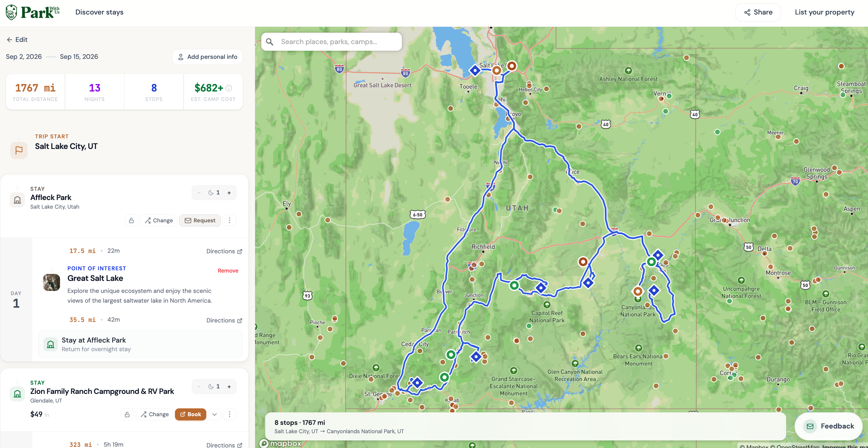868x448 pixels.
Task: Click the Great Salt Lake title
Action: [95, 278]
